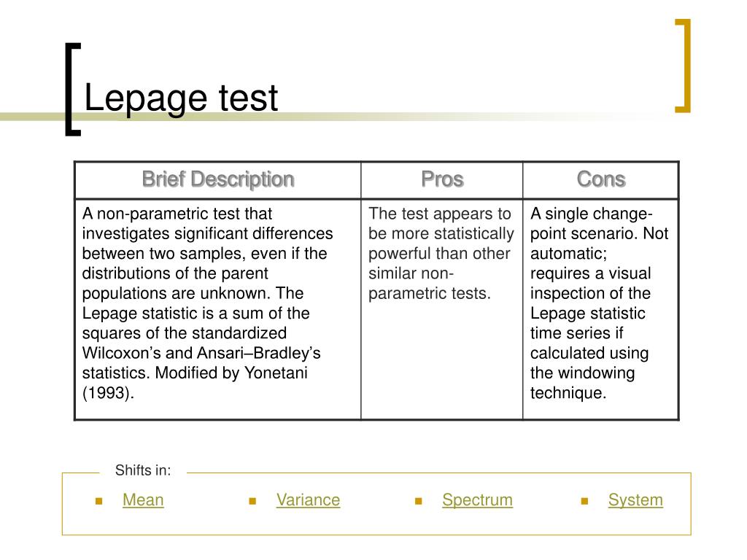Select the square bullet beside Variance
Image resolution: width=747 pixels, height=560 pixels.
(x=252, y=502)
